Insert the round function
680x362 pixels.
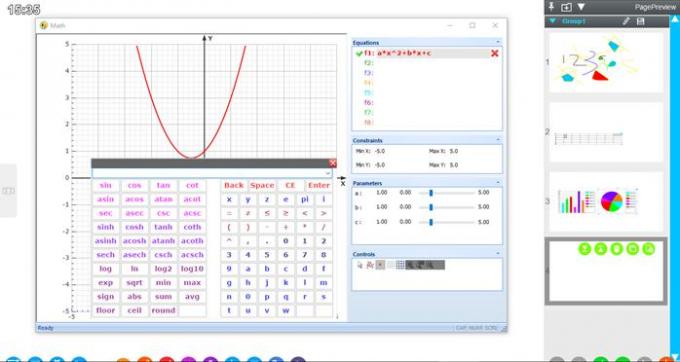[x=163, y=310]
